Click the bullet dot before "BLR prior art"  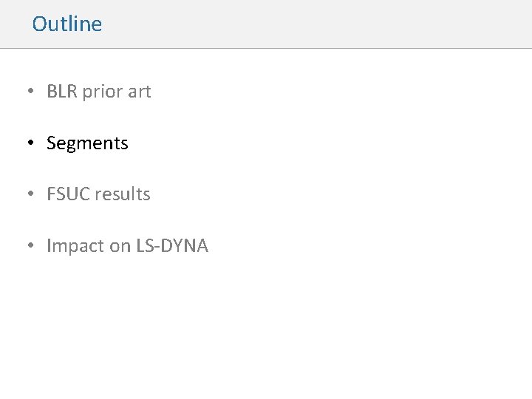pos(30,92)
